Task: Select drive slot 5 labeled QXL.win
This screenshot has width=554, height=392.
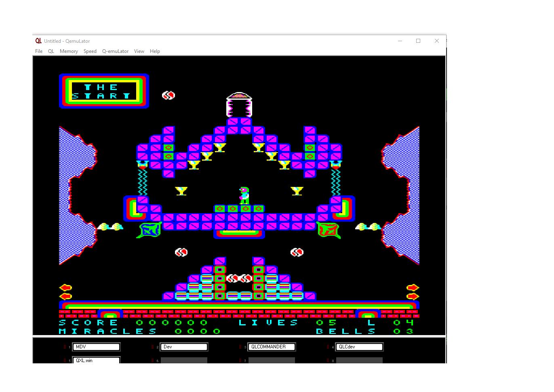Action: [x=96, y=360]
